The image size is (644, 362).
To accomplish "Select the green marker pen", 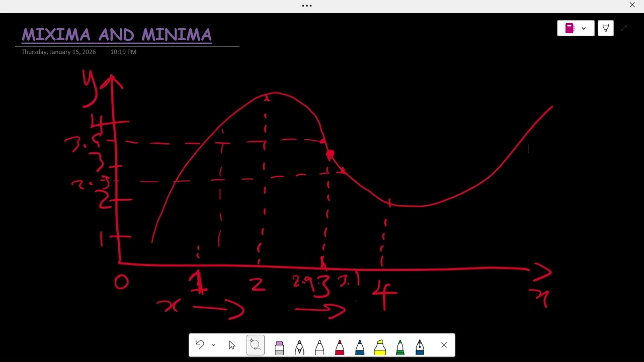I will pos(400,347).
